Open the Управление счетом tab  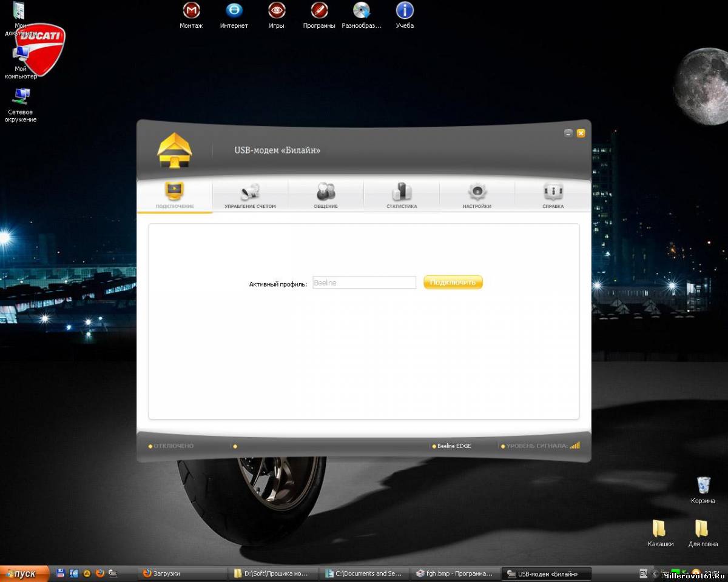(x=250, y=196)
